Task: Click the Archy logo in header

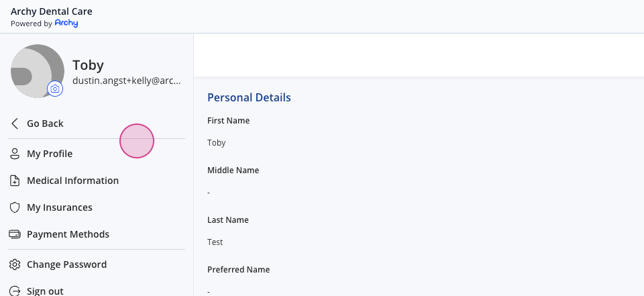Action: click(66, 23)
